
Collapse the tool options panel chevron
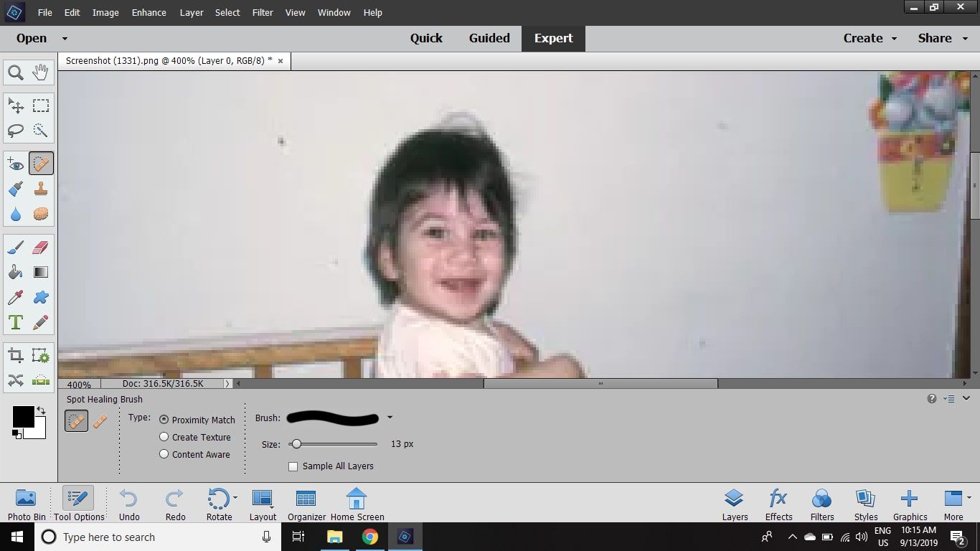tap(966, 399)
